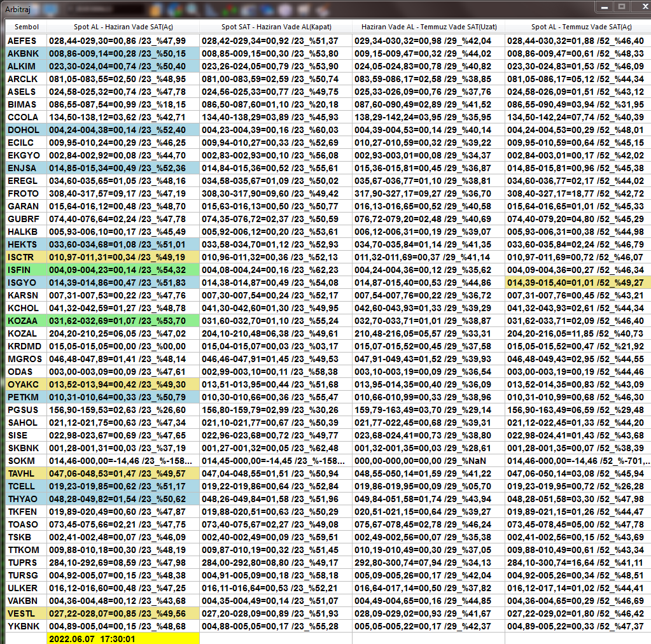Image resolution: width=651 pixels, height=644 pixels.
Task: Click the Arbitraj window title text
Action: pos(17,9)
